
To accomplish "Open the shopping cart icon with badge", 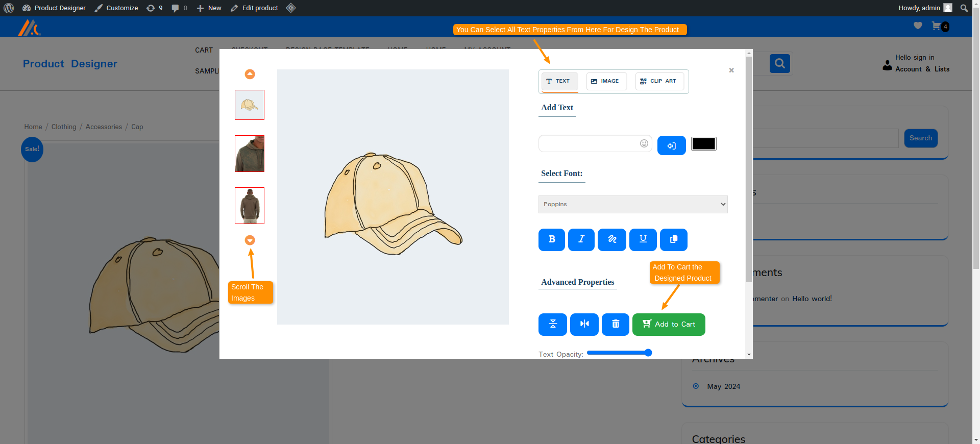I will point(940,26).
